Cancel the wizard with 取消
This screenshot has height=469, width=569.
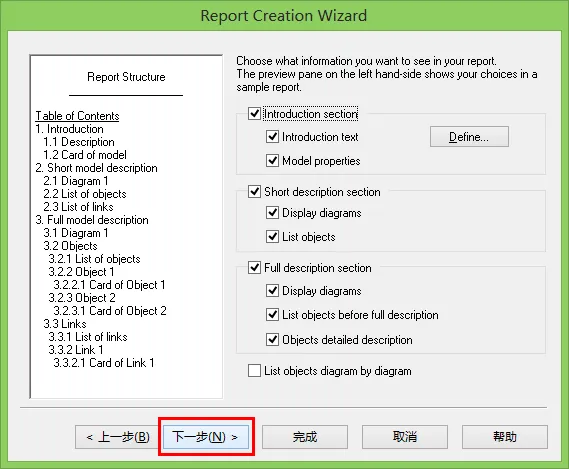[x=405, y=437]
